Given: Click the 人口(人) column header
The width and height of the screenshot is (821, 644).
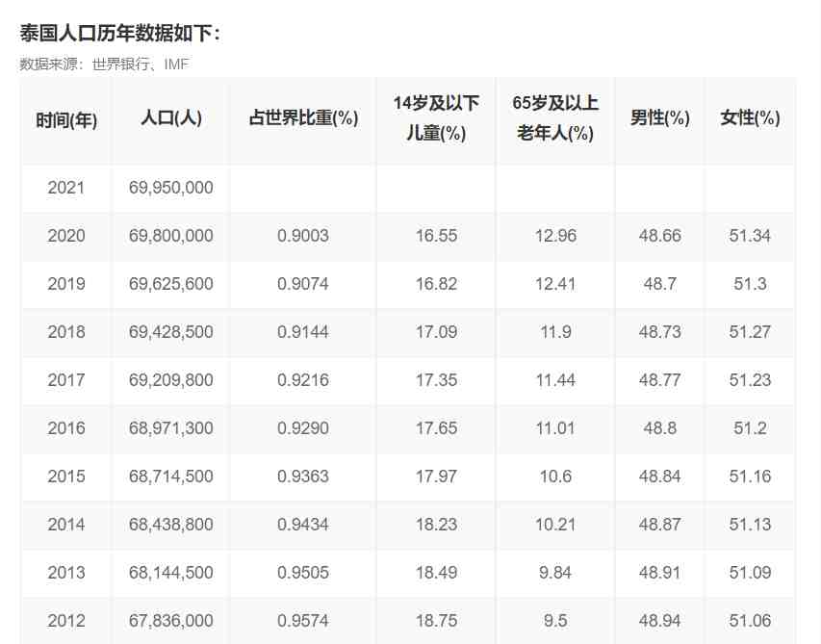Looking at the screenshot, I should pyautogui.click(x=170, y=117).
